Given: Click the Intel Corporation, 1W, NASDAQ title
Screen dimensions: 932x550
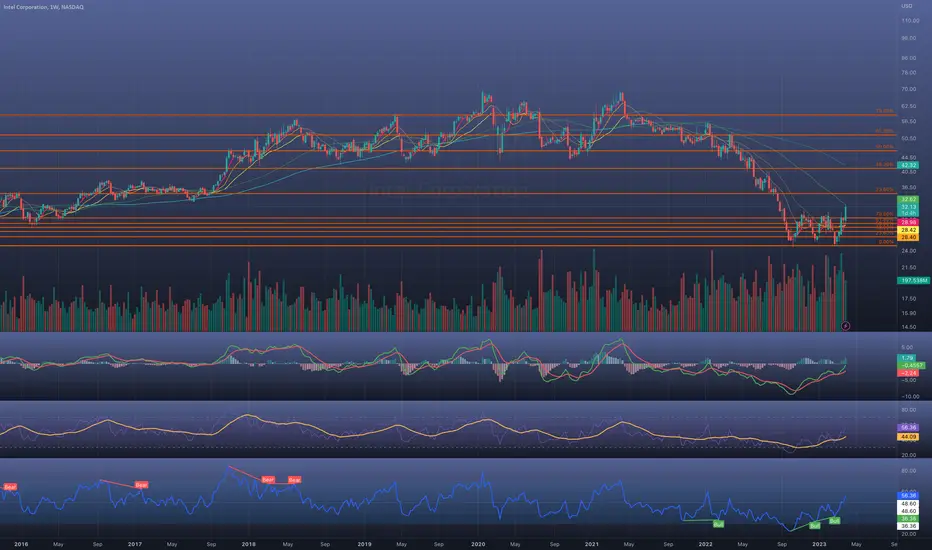Looking at the screenshot, I should (x=44, y=7).
